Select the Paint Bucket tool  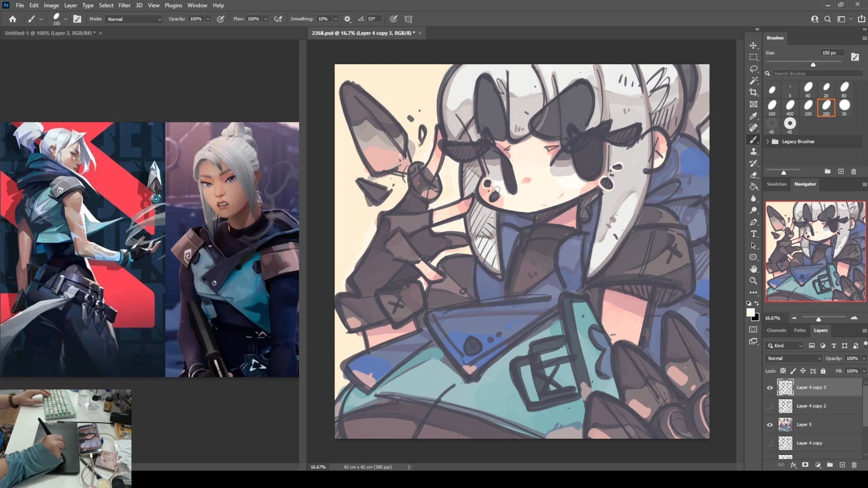click(x=753, y=187)
